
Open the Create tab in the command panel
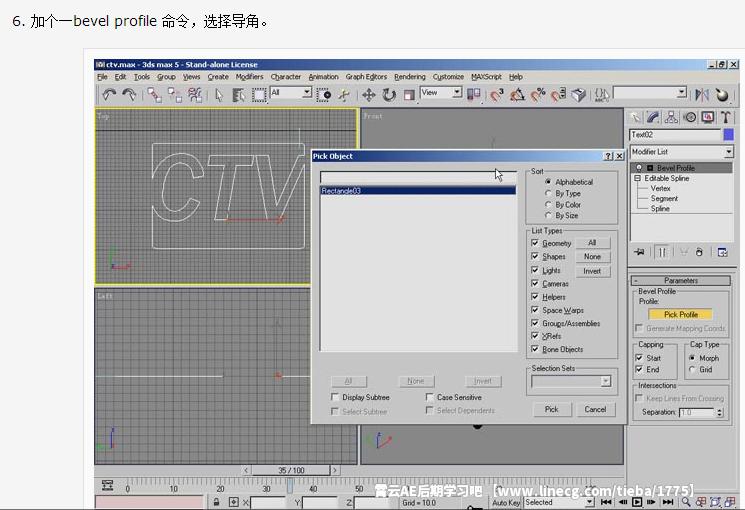(x=635, y=117)
